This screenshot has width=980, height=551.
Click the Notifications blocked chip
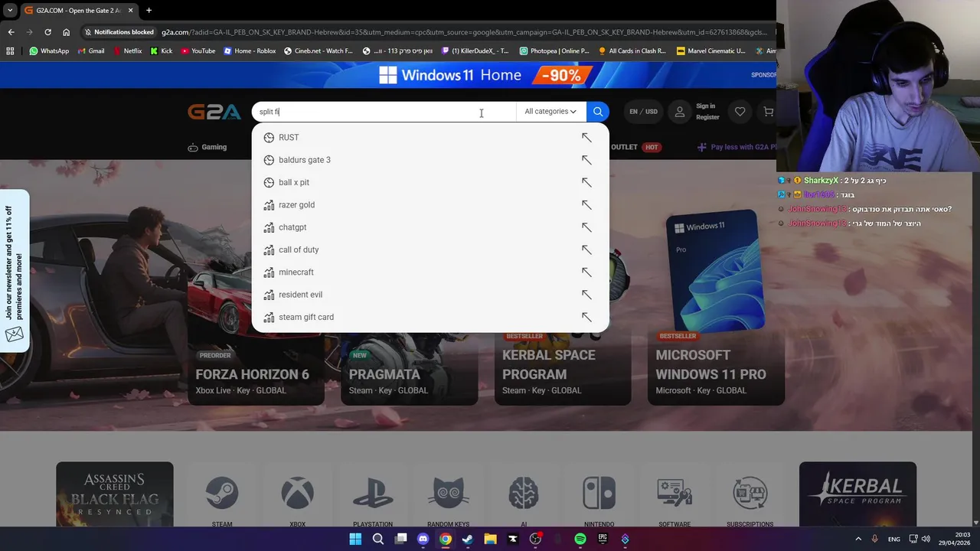pos(119,32)
